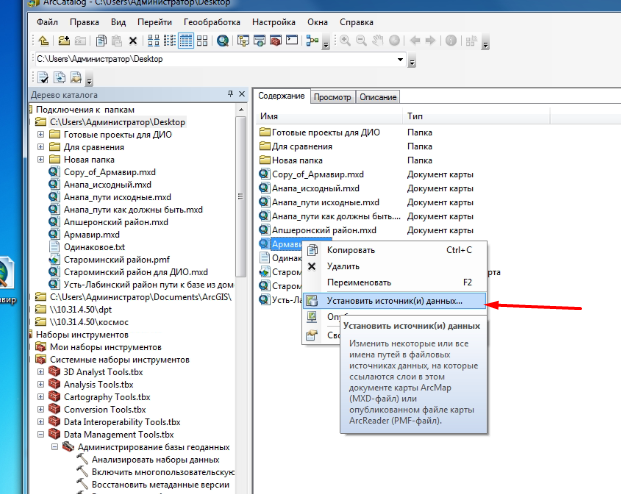621x494 pixels.
Task: Open the Справка menu
Action: pos(356,22)
